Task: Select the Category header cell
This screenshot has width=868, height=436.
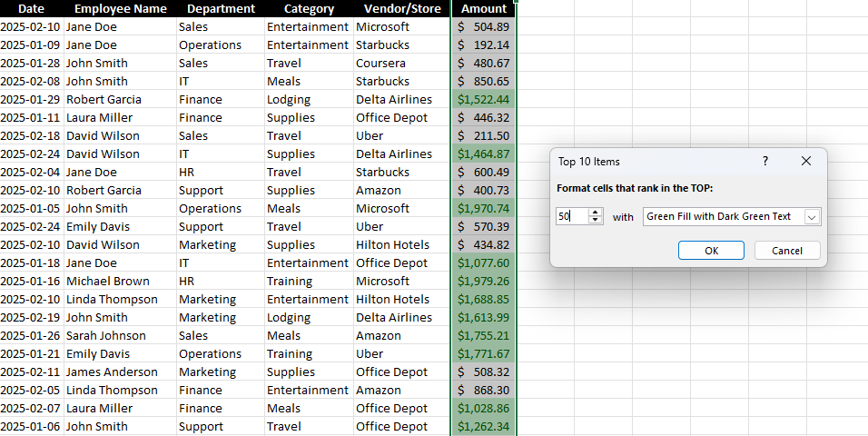Action: coord(309,8)
